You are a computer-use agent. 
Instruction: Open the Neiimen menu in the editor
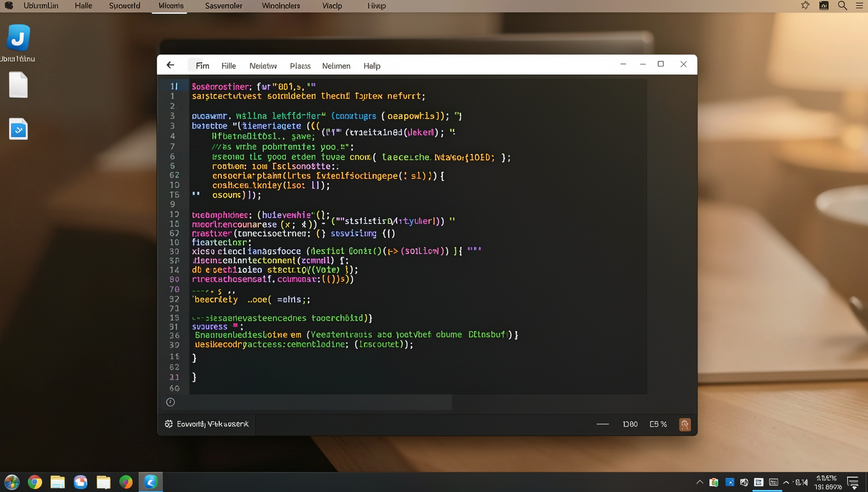[336, 66]
